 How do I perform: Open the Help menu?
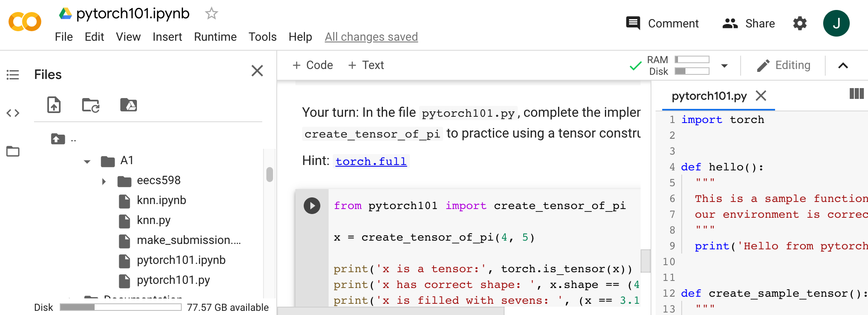(300, 37)
